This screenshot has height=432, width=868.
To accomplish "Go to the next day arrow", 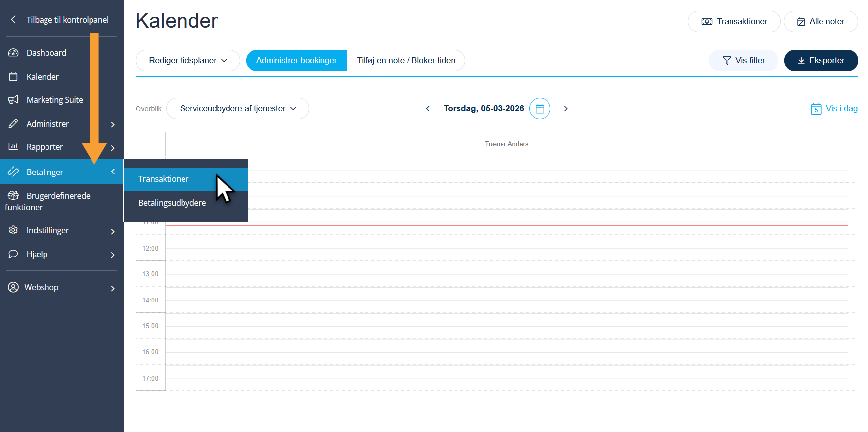I will point(566,109).
